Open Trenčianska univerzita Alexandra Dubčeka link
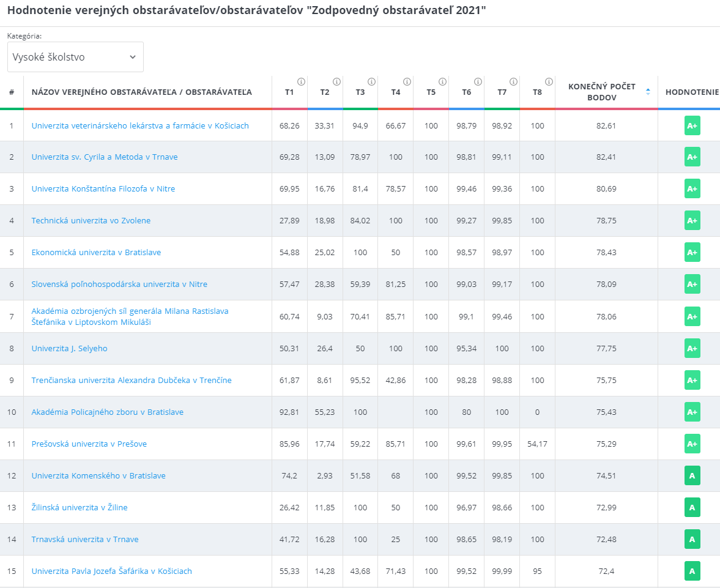 click(132, 380)
